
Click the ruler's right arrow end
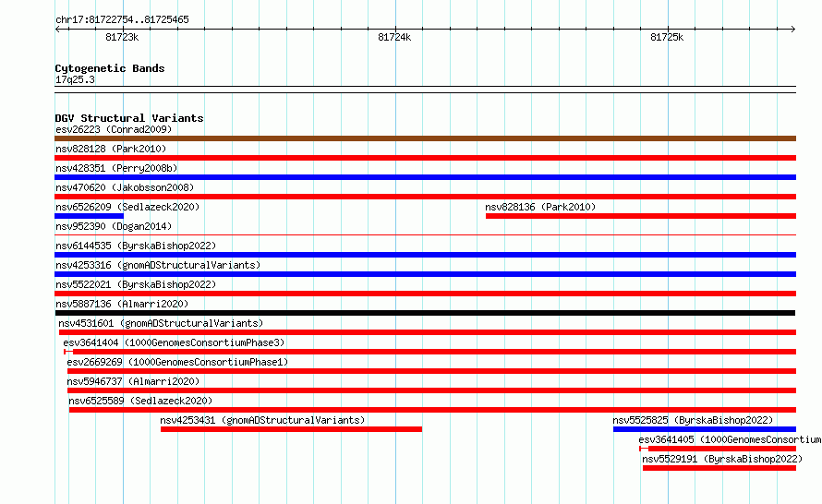pos(792,29)
